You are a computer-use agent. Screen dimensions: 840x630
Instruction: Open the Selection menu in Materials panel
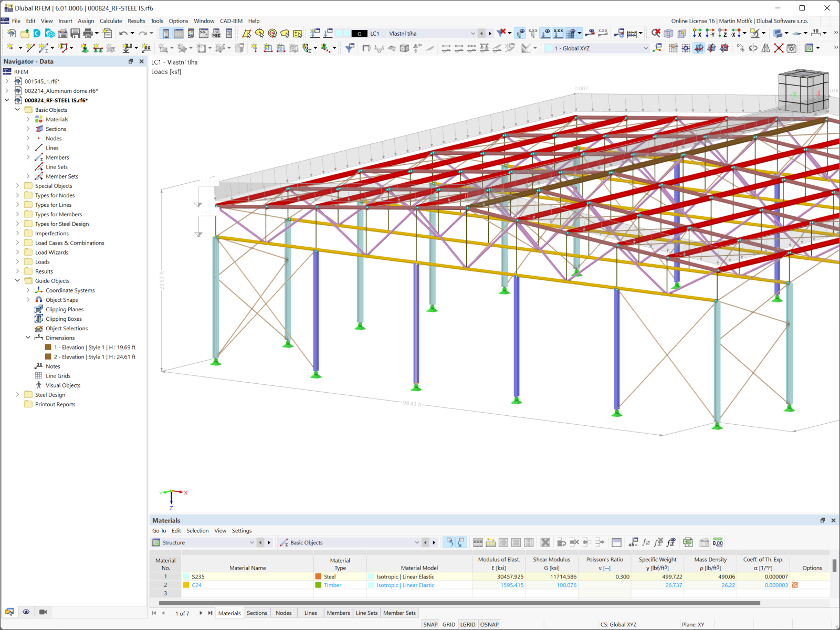(197, 531)
